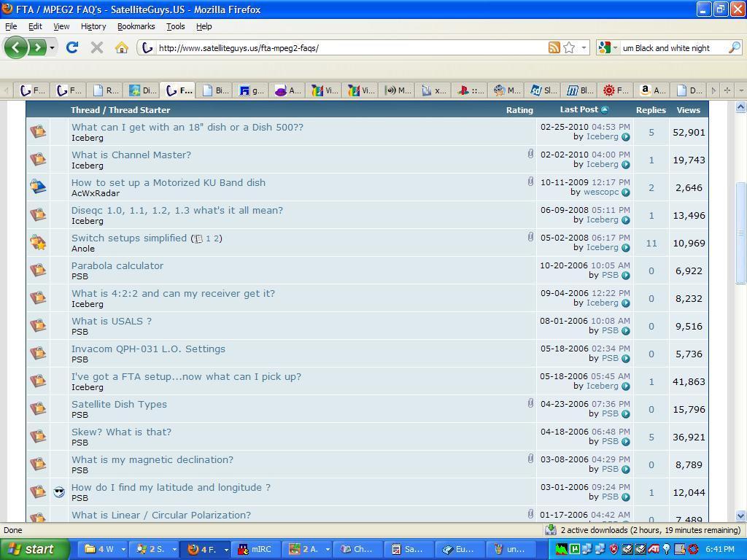The image size is (747, 560).
Task: Sort by the Replies column header
Action: coord(651,110)
